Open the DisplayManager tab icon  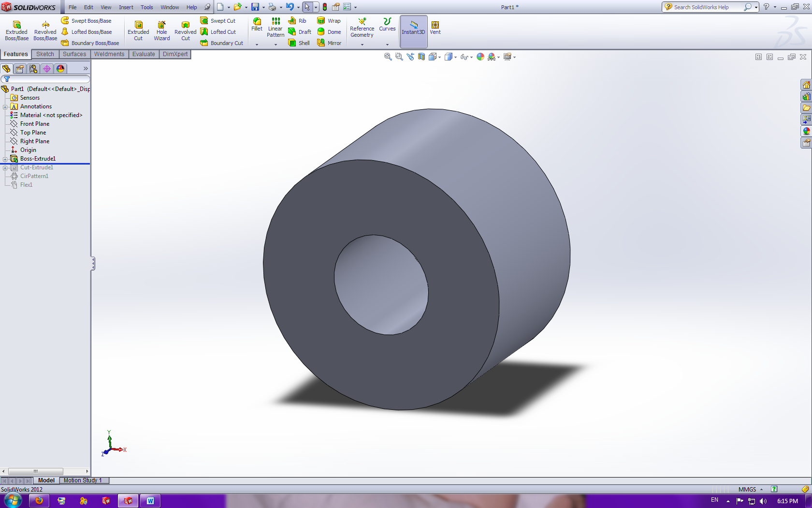(x=60, y=69)
